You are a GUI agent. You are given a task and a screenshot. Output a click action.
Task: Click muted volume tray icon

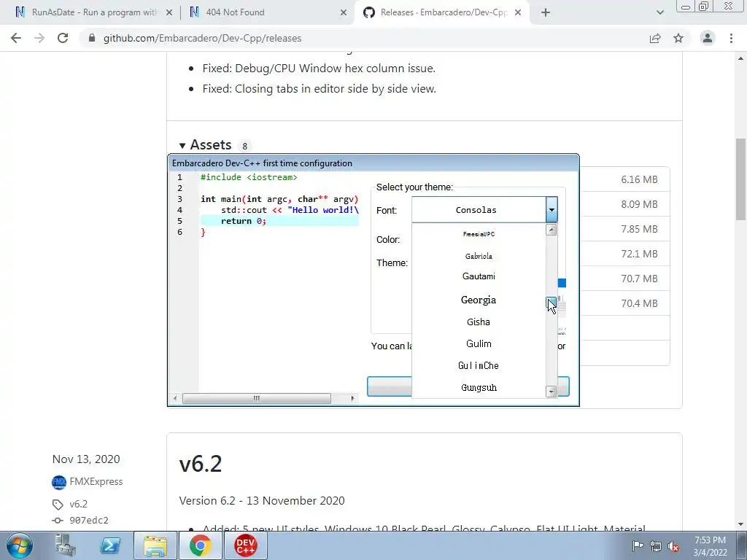[673, 546]
